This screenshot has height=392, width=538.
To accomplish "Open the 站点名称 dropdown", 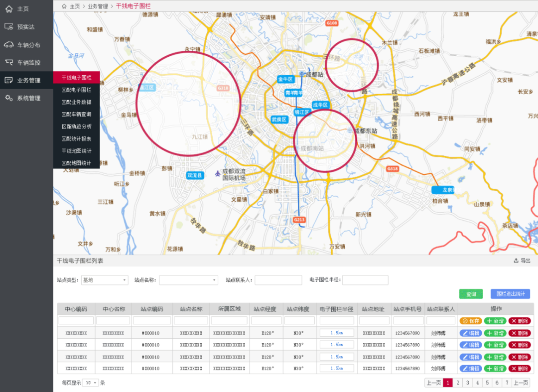I will tap(189, 280).
